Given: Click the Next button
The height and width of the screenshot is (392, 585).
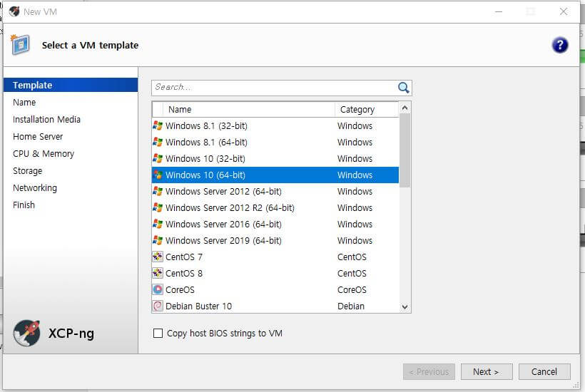Looking at the screenshot, I should pyautogui.click(x=487, y=371).
